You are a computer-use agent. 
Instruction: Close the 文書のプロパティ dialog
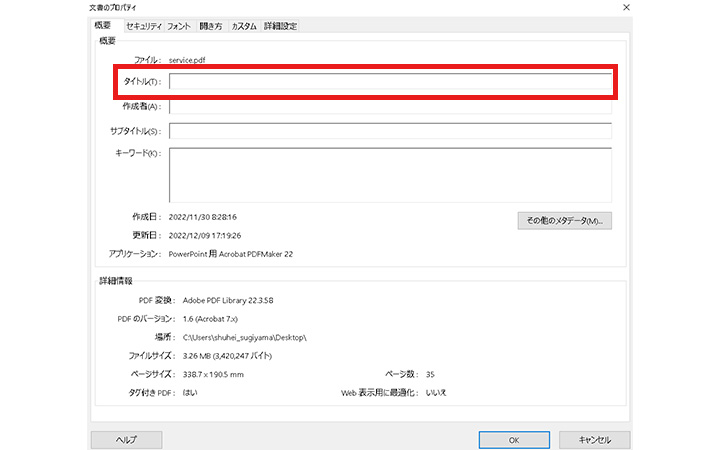(x=626, y=7)
